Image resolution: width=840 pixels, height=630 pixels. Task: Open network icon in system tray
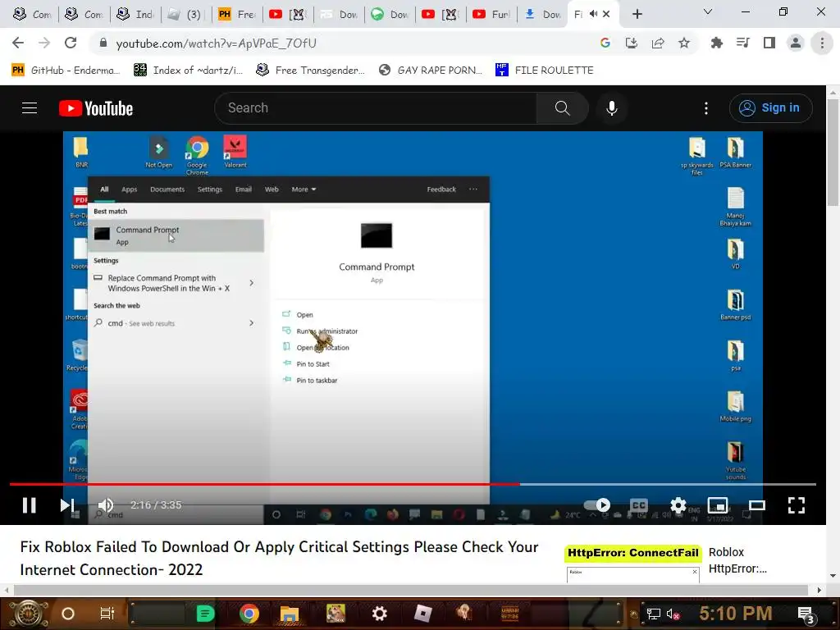pyautogui.click(x=654, y=614)
